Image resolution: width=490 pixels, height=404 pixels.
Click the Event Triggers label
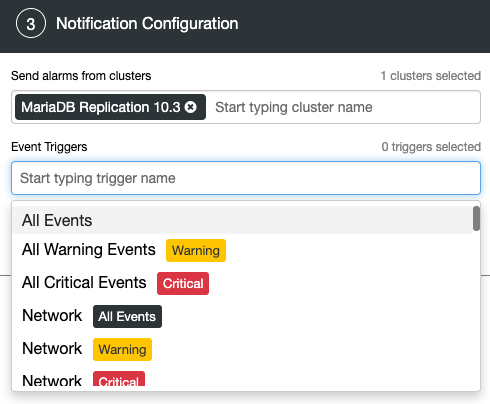pyautogui.click(x=49, y=147)
